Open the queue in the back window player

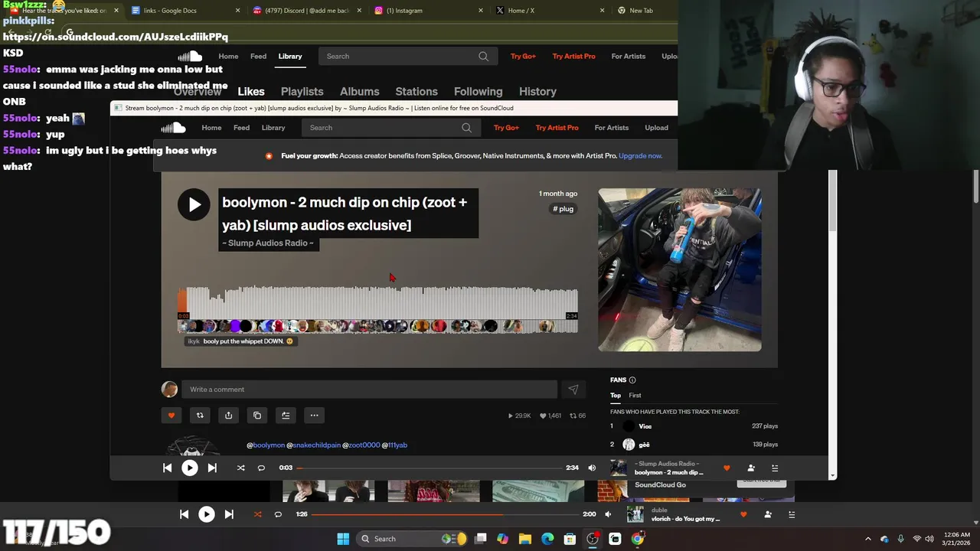click(x=791, y=514)
